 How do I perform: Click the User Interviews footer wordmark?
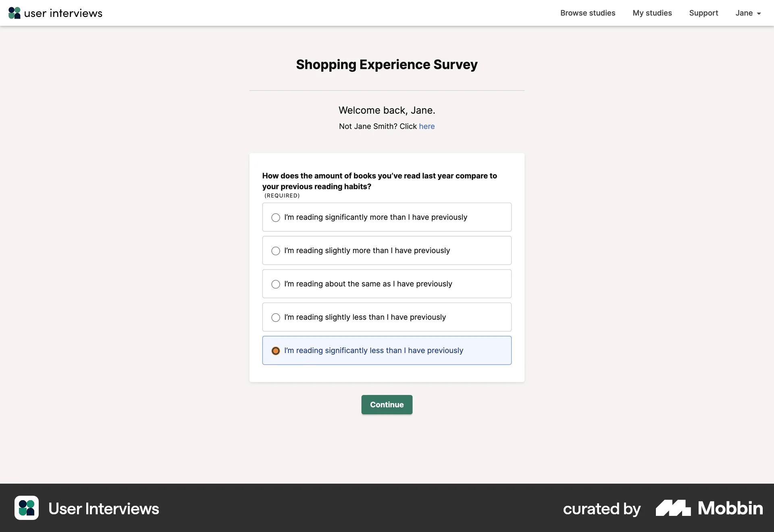[x=104, y=508]
